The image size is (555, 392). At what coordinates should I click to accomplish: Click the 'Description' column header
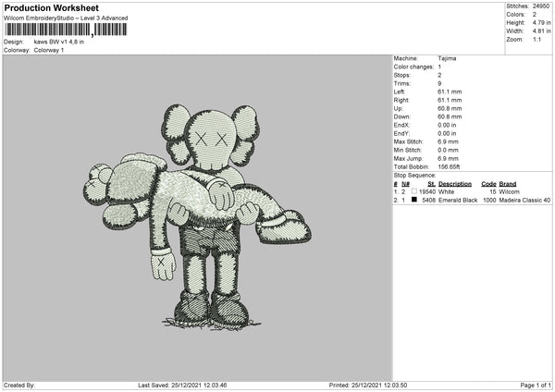click(x=455, y=184)
